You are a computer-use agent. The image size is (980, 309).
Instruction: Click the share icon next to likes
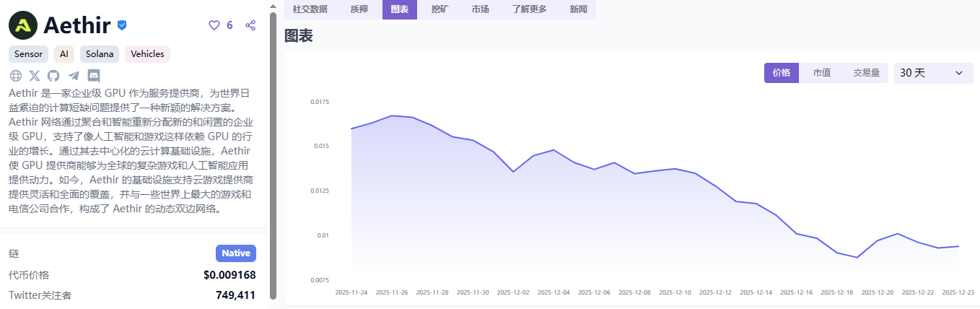pos(250,25)
